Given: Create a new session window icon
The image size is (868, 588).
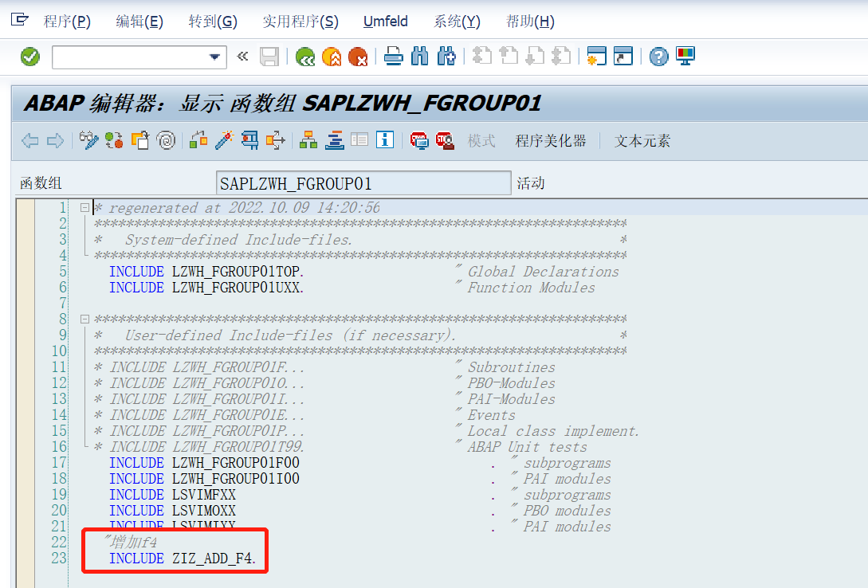Looking at the screenshot, I should pos(597,57).
